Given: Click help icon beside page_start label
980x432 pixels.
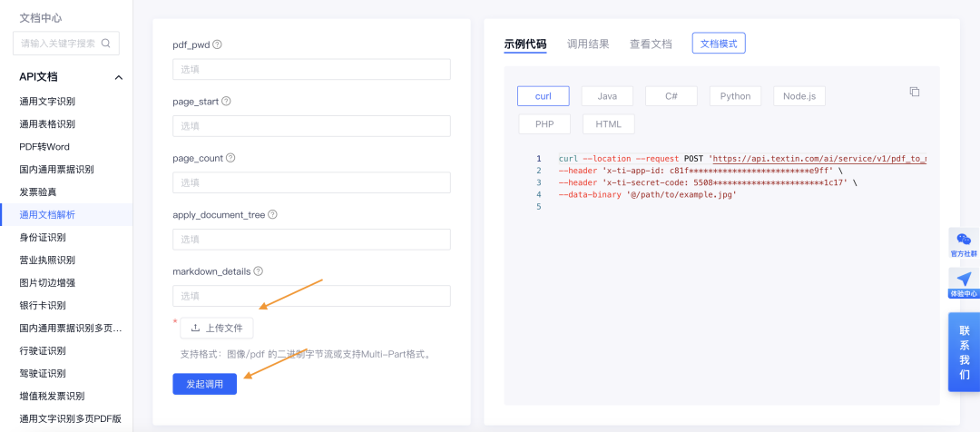Looking at the screenshot, I should (x=226, y=102).
